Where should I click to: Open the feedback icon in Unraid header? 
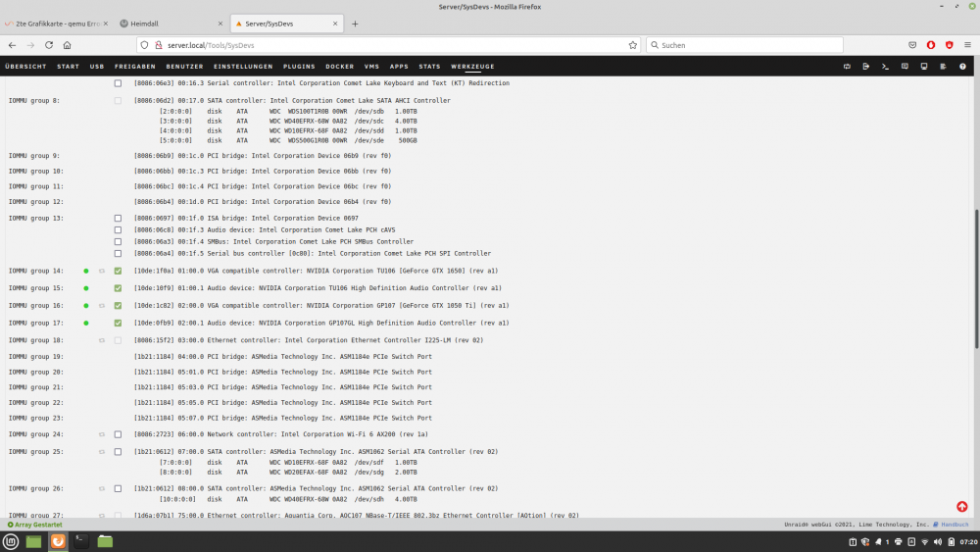(905, 67)
